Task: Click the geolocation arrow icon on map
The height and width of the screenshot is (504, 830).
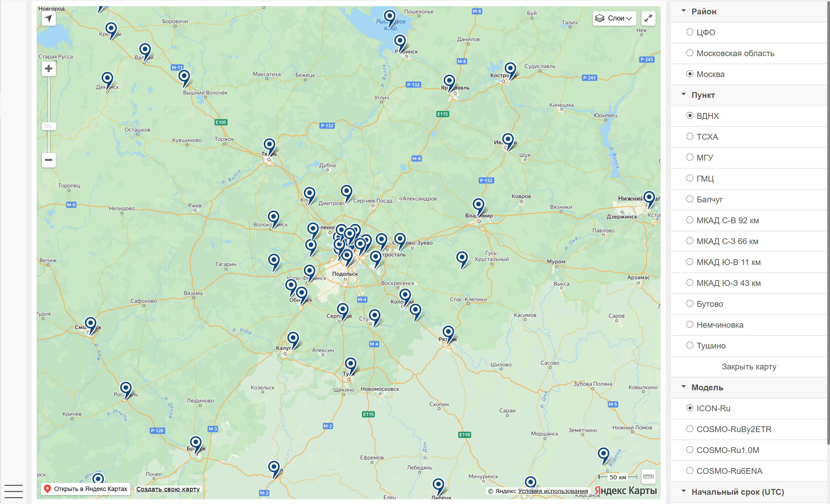Action: pyautogui.click(x=49, y=18)
